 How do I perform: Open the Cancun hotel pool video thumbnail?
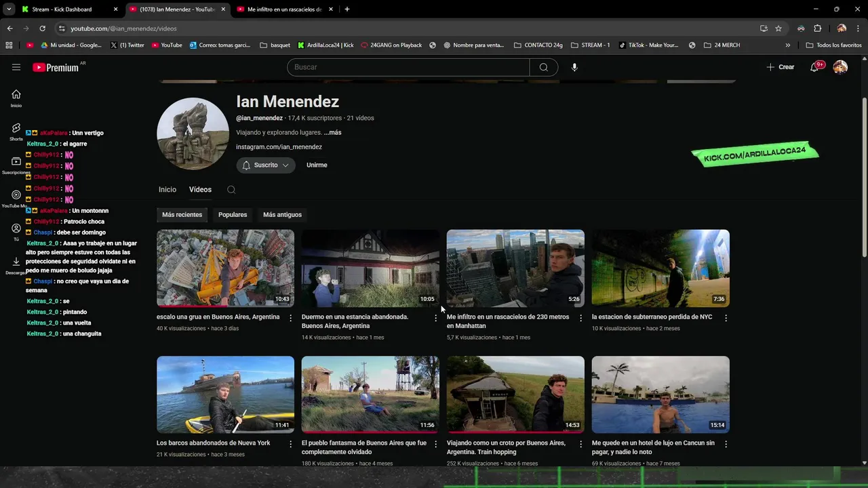coord(660,394)
